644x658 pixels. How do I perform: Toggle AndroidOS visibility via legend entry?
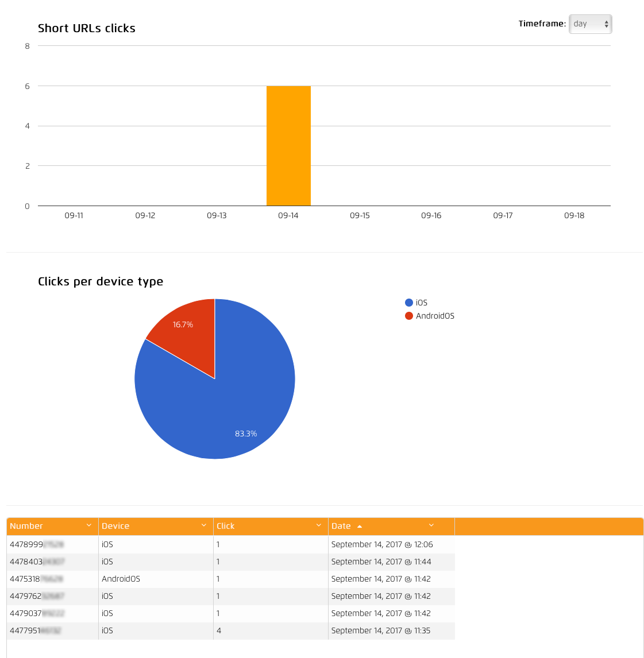[430, 316]
